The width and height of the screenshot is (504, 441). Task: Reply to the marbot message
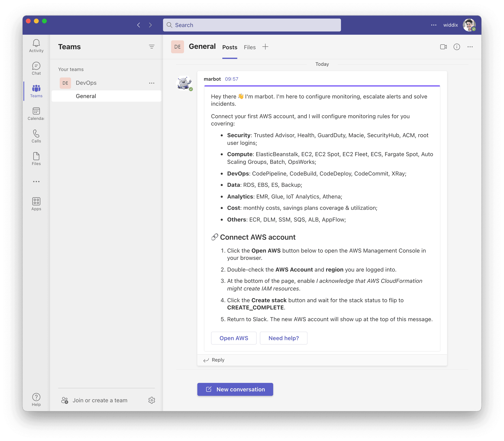tap(214, 360)
